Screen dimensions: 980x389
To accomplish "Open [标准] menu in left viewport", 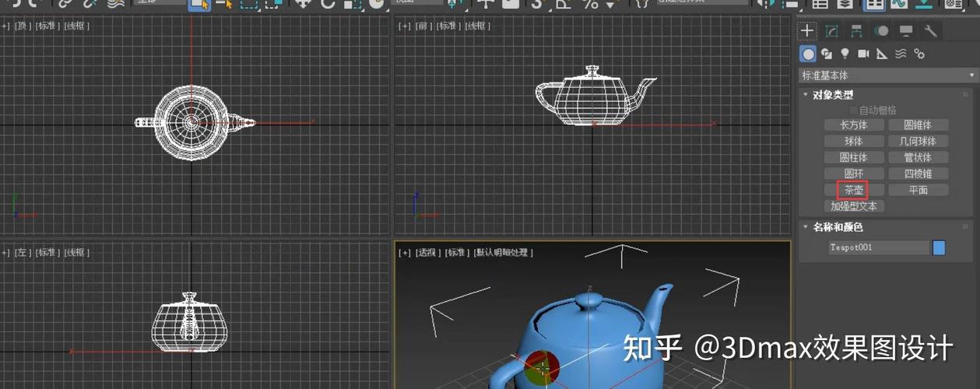I will pos(48,252).
